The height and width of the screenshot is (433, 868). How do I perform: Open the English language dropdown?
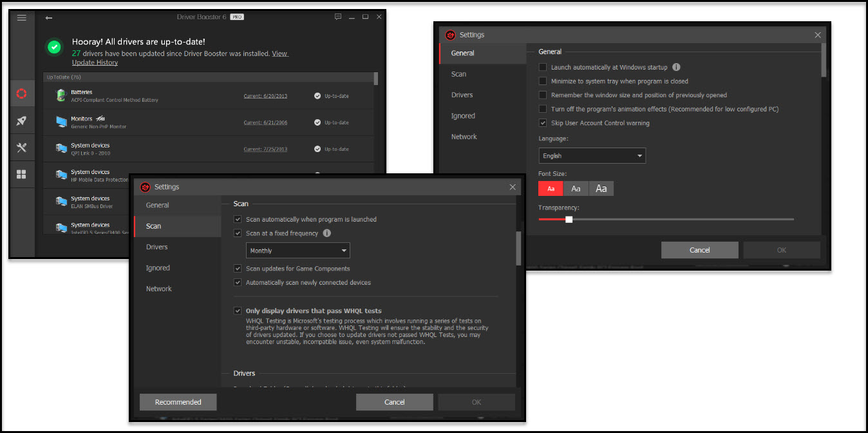click(x=592, y=156)
